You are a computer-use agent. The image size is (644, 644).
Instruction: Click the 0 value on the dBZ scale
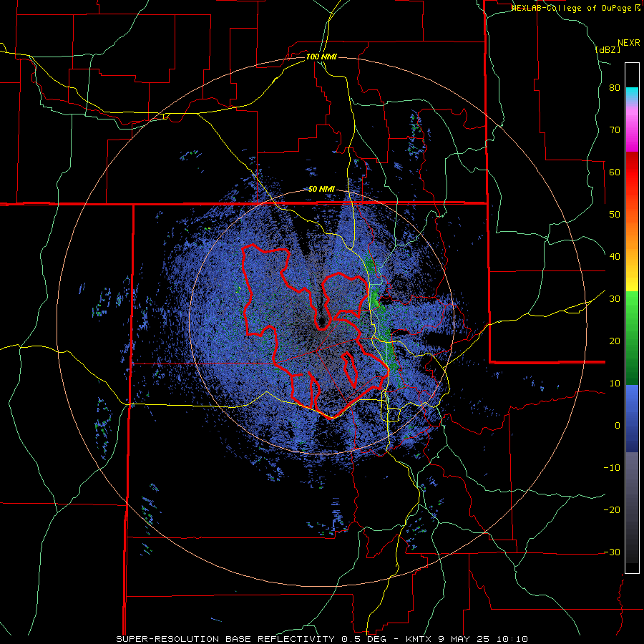point(618,426)
